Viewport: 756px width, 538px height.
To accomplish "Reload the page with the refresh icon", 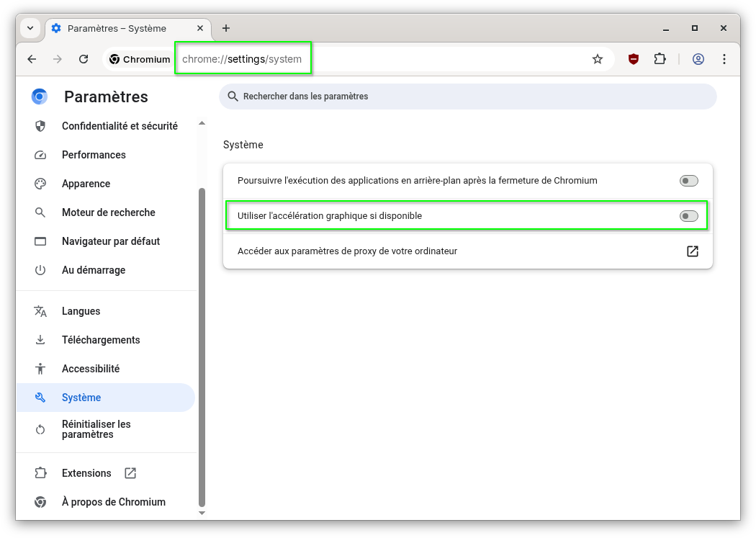I will click(84, 59).
